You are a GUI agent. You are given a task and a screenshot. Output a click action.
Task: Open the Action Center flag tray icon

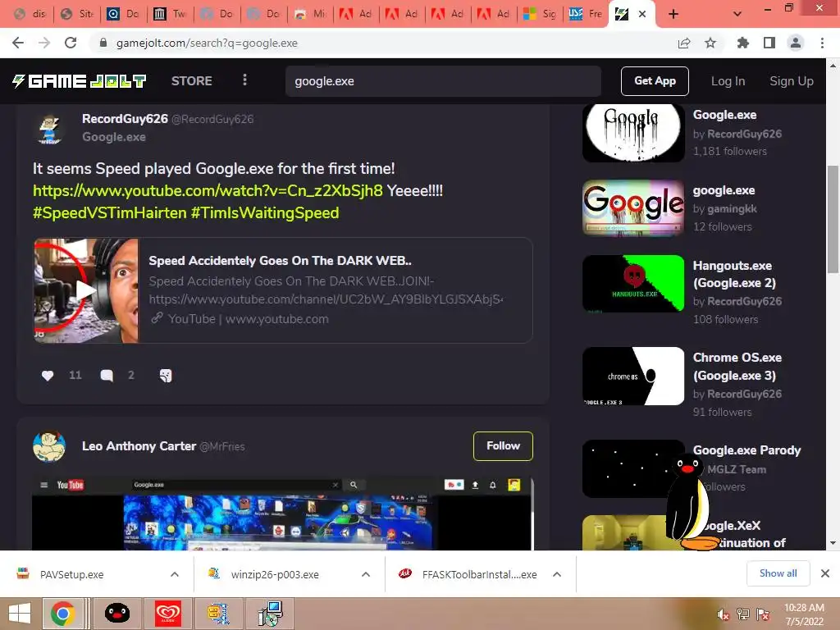(763, 614)
